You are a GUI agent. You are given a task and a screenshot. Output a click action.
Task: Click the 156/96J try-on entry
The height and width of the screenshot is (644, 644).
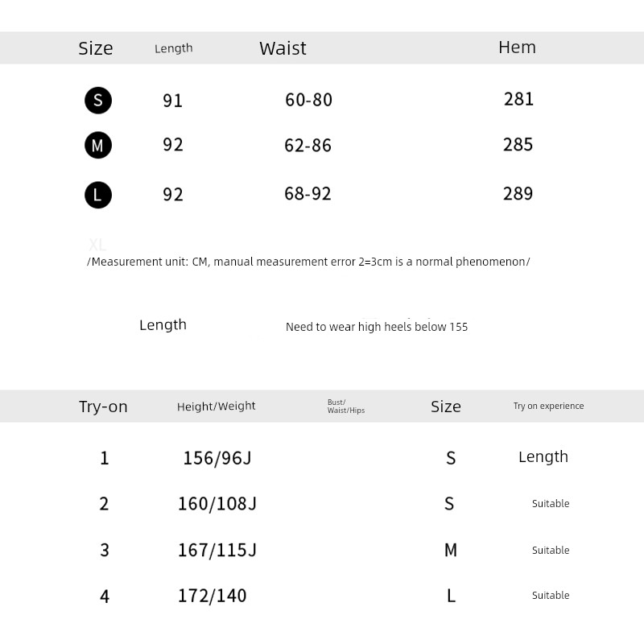[x=217, y=458]
